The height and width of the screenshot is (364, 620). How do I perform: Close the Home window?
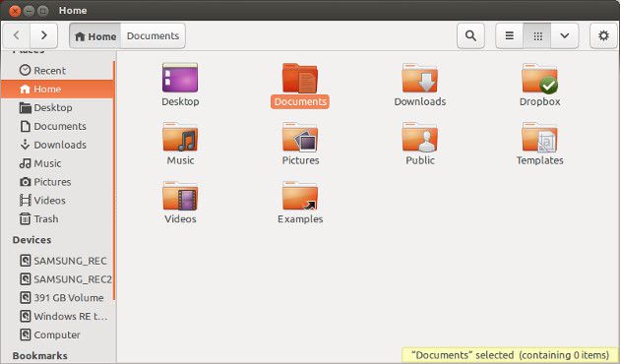(15, 11)
